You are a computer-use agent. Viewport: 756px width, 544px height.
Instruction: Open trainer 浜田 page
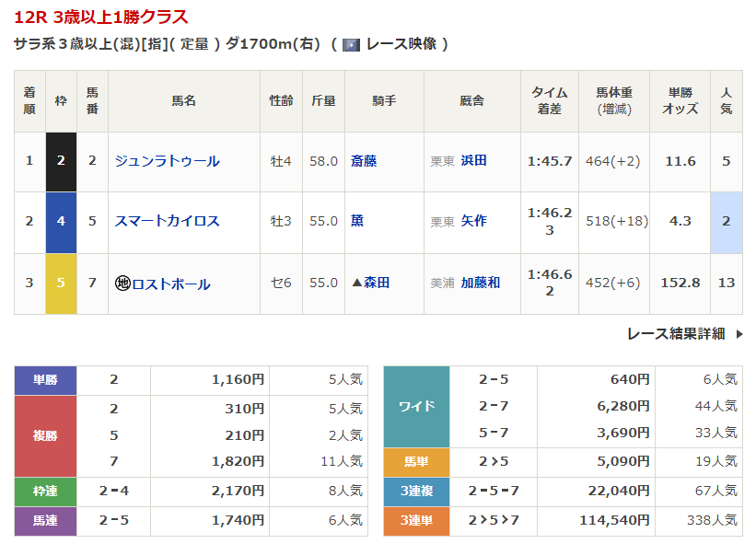(473, 161)
